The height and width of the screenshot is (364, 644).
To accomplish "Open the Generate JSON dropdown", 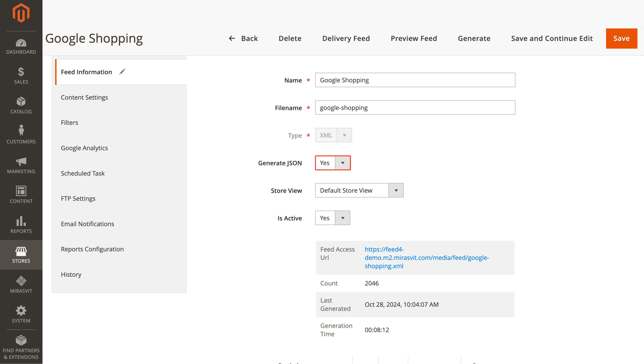I will coord(343,163).
